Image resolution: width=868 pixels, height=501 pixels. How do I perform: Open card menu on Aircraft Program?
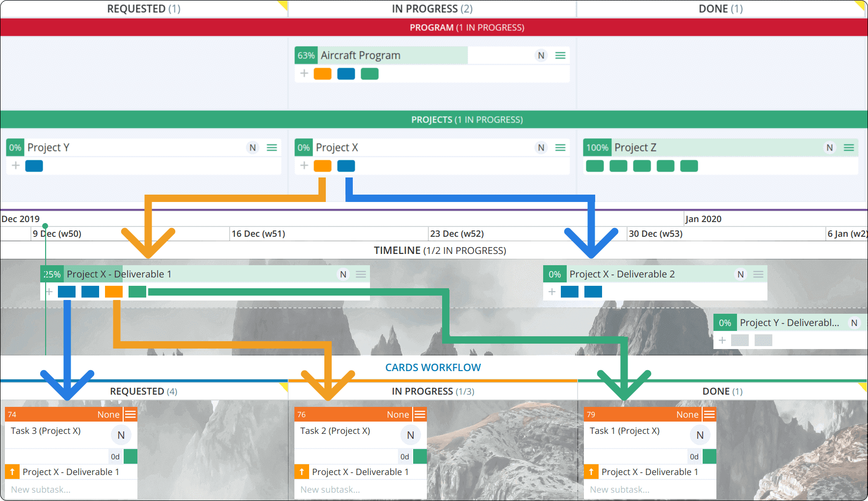(560, 55)
